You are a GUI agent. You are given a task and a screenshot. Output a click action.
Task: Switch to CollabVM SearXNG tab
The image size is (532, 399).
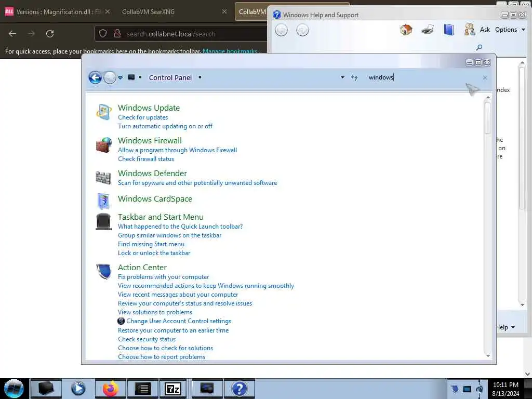pyautogui.click(x=148, y=12)
